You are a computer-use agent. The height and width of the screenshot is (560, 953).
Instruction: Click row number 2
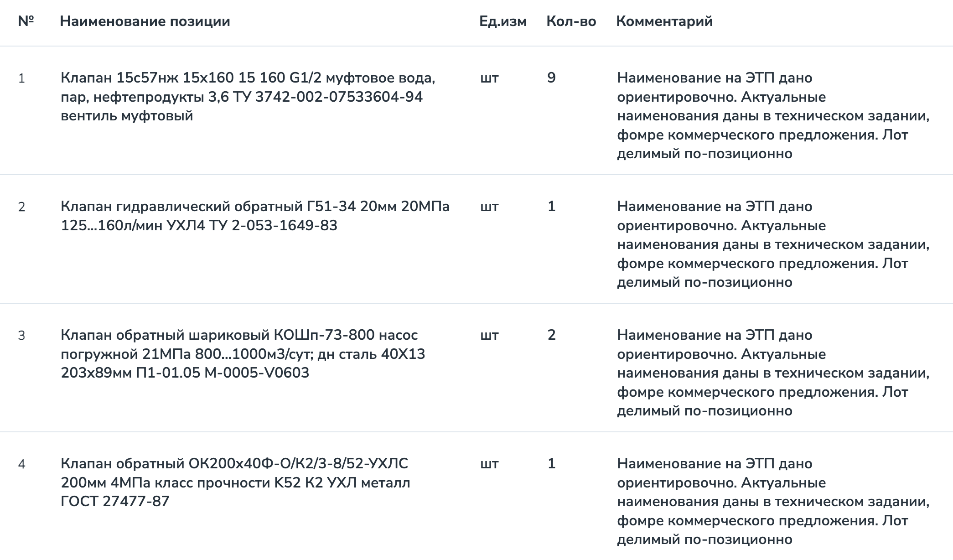point(21,207)
